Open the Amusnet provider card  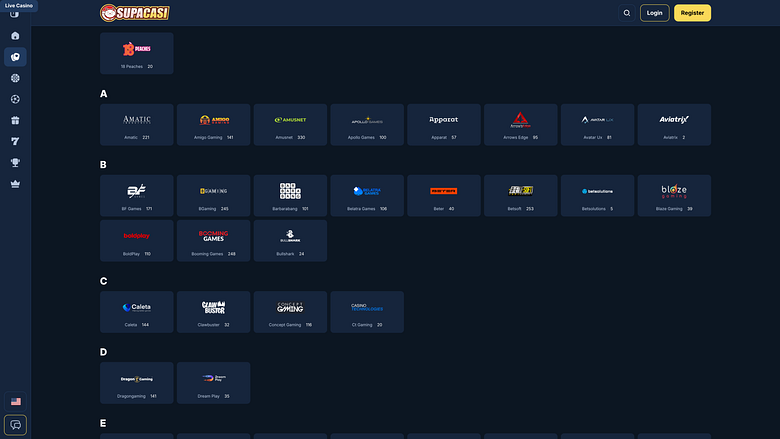tap(291, 125)
